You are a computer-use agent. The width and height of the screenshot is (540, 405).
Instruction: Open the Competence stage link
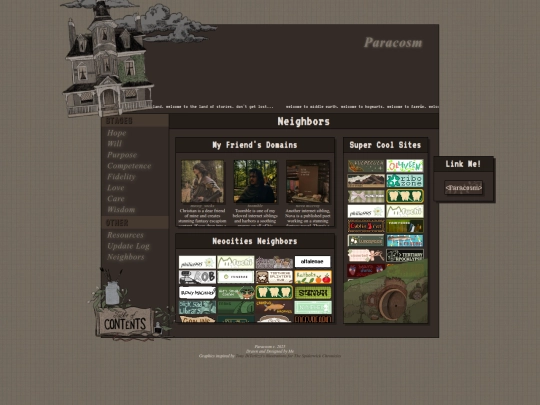129,166
